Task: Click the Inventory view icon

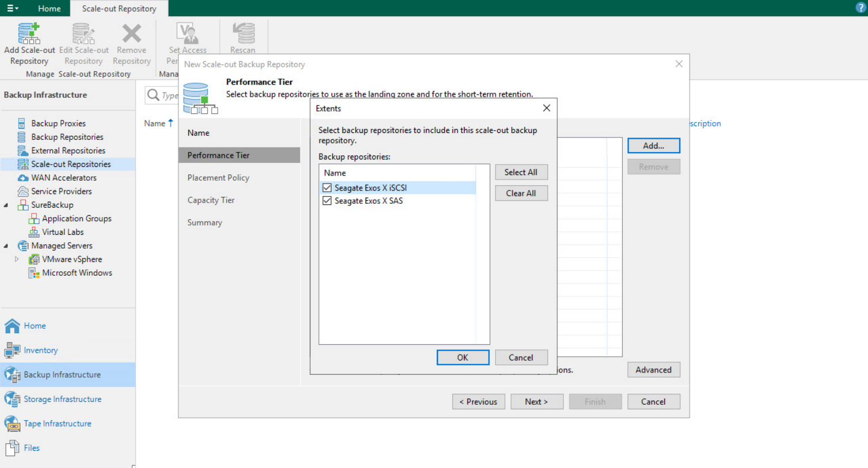Action: pos(12,350)
